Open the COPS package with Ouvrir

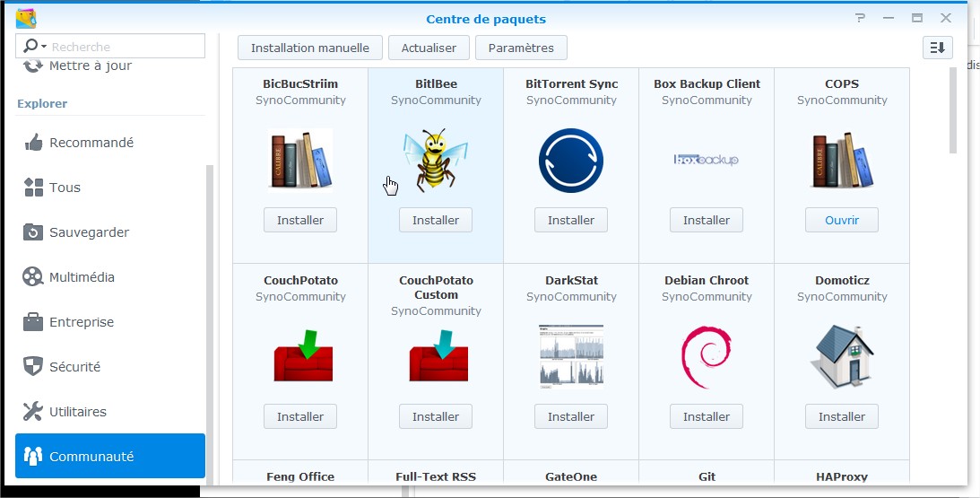[x=842, y=220]
